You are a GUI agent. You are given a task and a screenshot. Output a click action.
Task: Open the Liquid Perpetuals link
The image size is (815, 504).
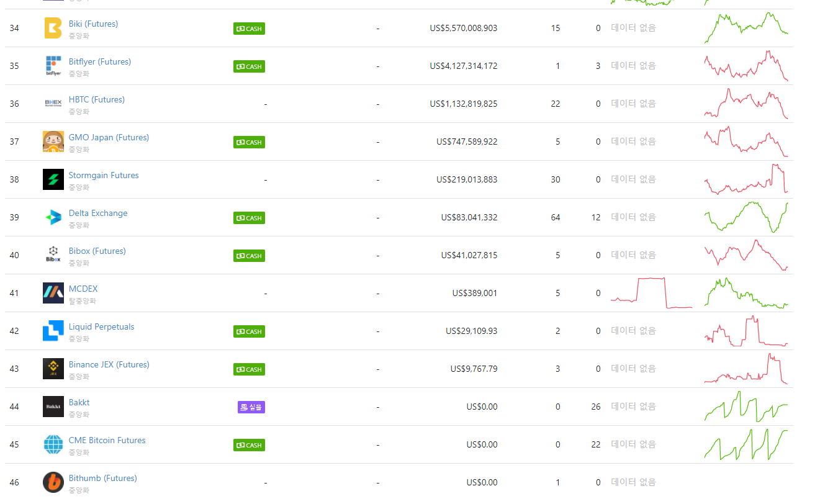(101, 326)
